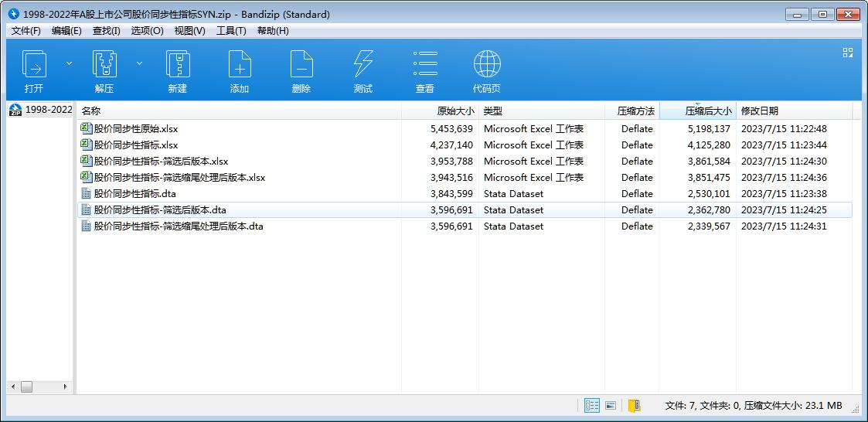This screenshot has width=868, height=422.
Task: Select the 1998-2022 zip tree node
Action: pos(42,110)
